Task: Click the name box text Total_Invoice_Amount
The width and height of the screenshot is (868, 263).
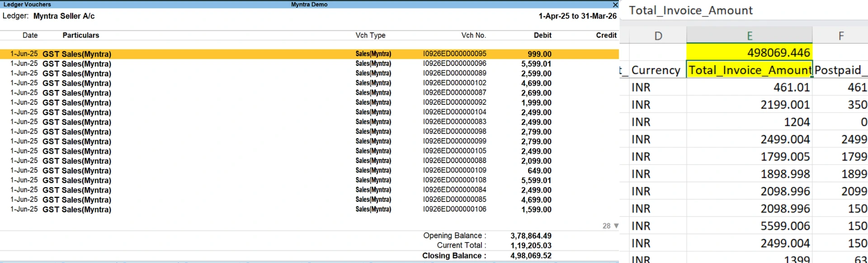Action: [x=691, y=10]
